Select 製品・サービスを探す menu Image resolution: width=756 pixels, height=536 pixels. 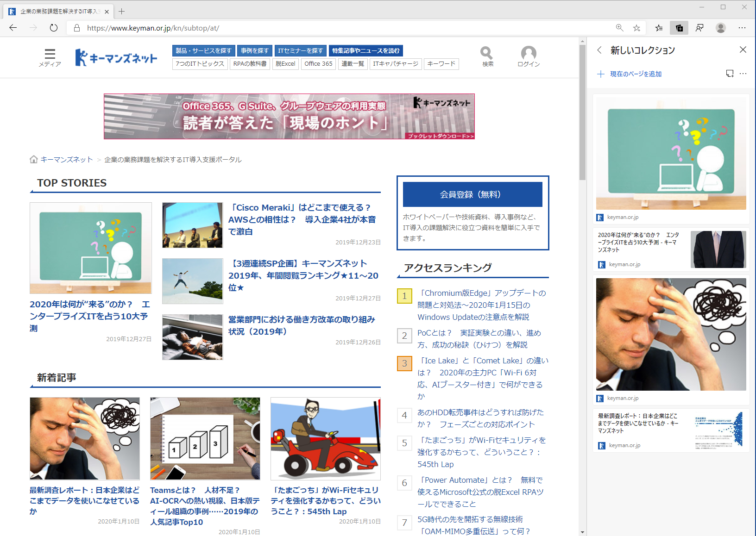point(203,50)
